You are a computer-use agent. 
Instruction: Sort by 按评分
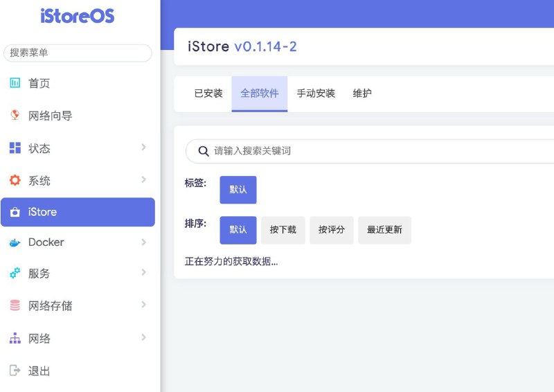pyautogui.click(x=332, y=230)
